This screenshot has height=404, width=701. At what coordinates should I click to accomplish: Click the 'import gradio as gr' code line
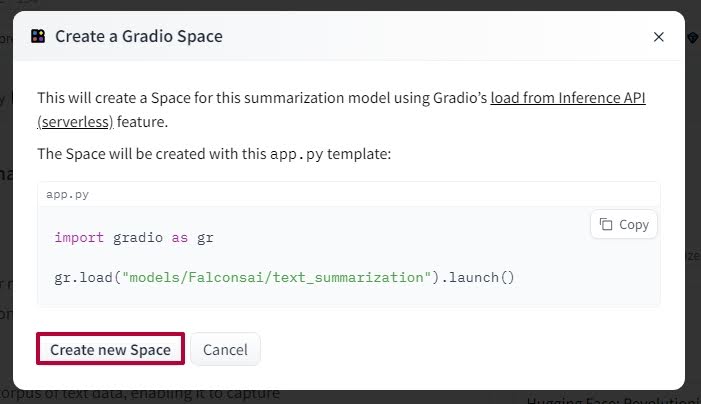click(x=134, y=237)
